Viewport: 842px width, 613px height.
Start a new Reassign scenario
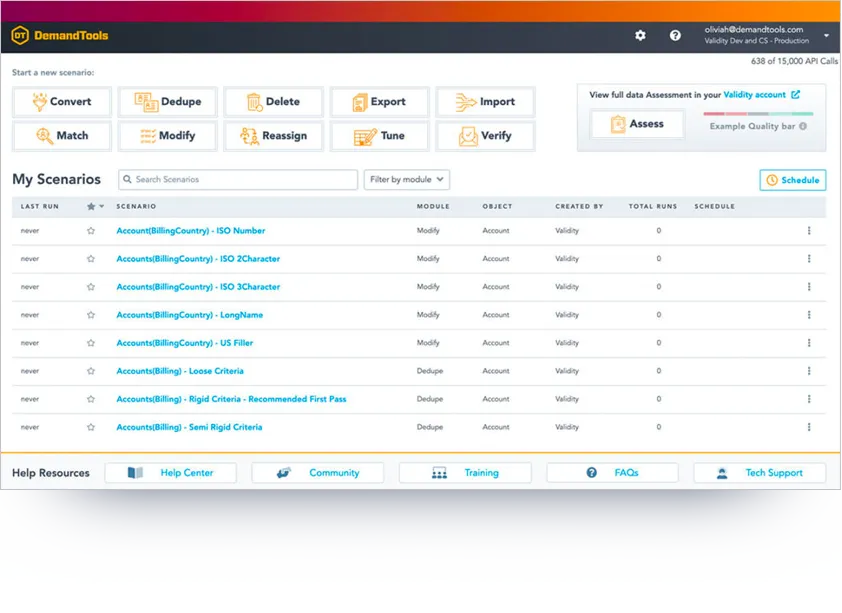(x=273, y=136)
